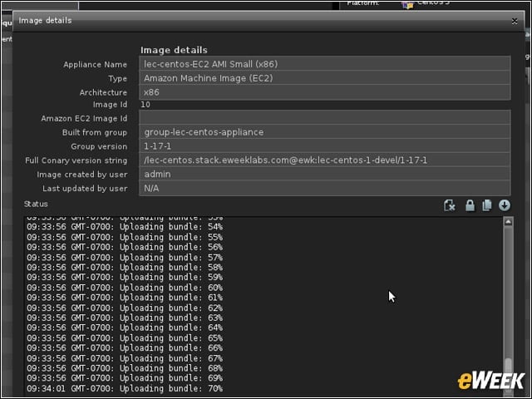Close the Image details dialog
This screenshot has width=532, height=399.
click(x=515, y=21)
